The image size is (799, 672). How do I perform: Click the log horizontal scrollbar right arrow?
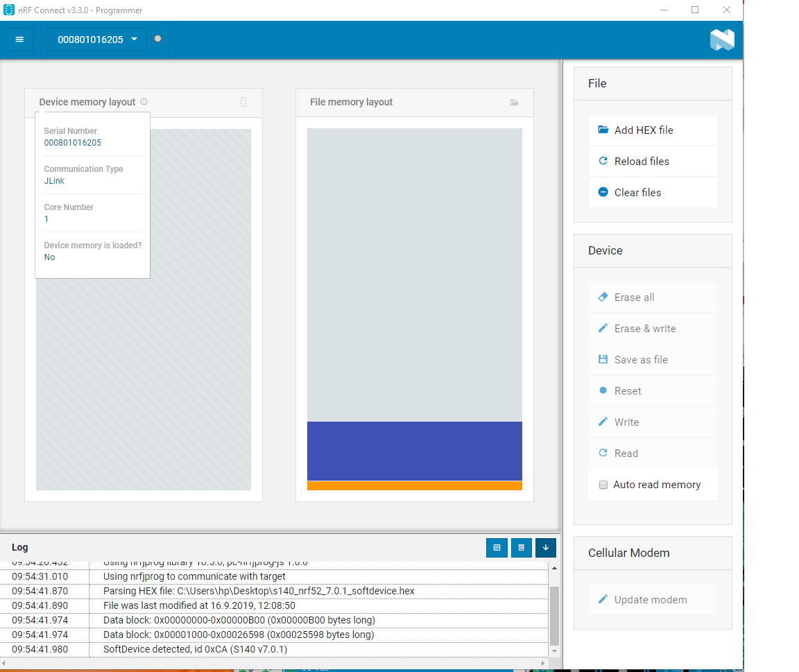pos(543,663)
